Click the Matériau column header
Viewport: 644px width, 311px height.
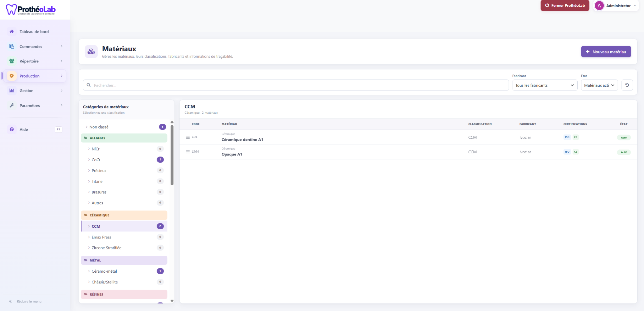point(229,124)
